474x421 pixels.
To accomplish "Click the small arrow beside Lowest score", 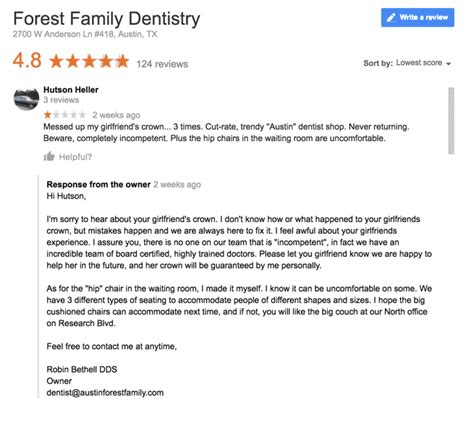I will pyautogui.click(x=448, y=64).
